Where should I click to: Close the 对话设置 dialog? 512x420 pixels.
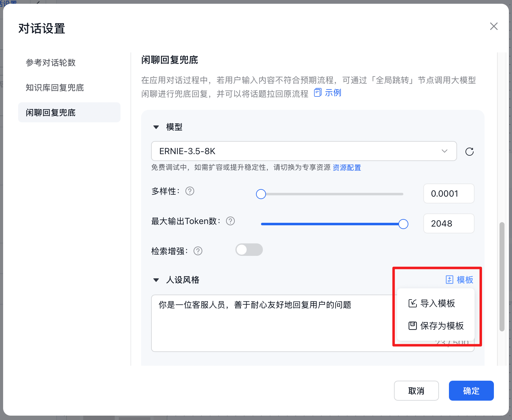[494, 26]
